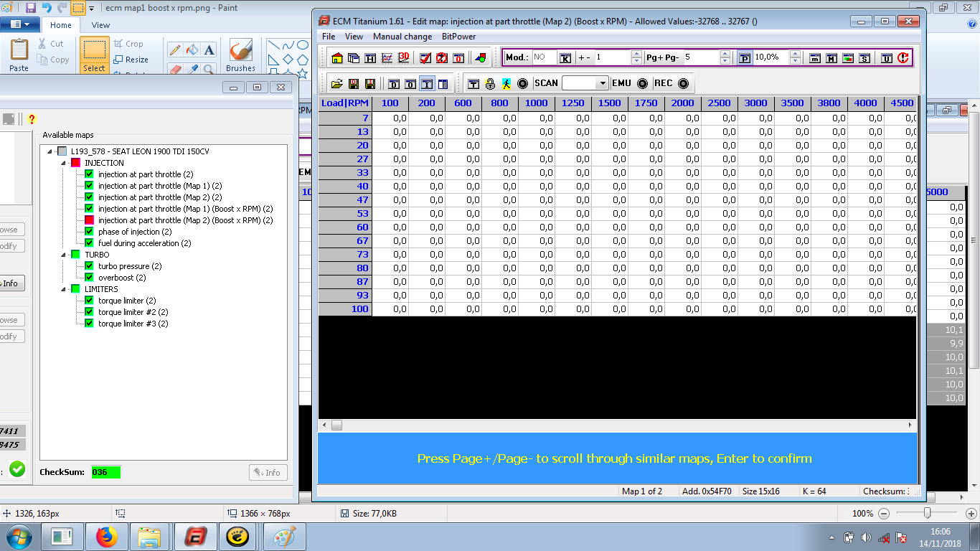This screenshot has height=551, width=980.
Task: Click the Paint zoom slider handle
Action: 928,513
